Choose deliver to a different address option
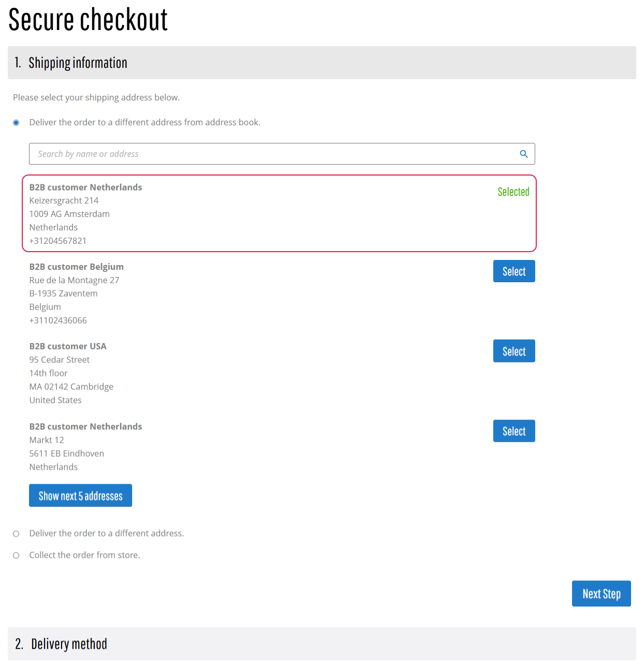 pyautogui.click(x=16, y=534)
